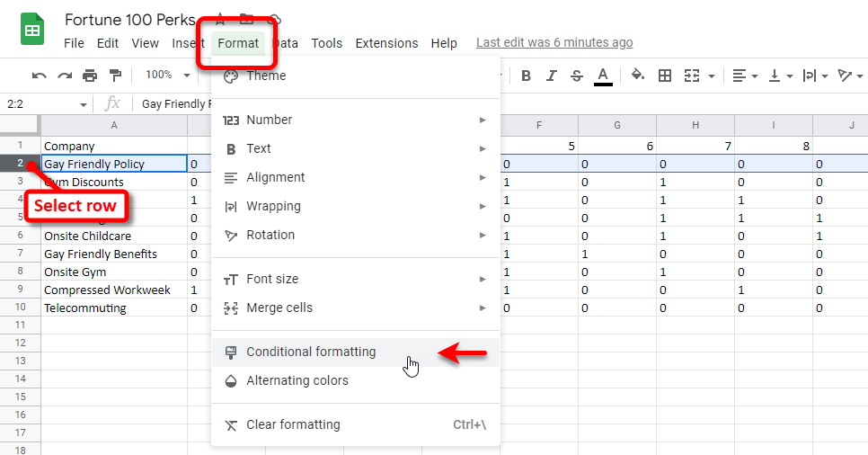Click the Google Sheets home logo
The height and width of the screenshot is (455, 868).
click(32, 29)
